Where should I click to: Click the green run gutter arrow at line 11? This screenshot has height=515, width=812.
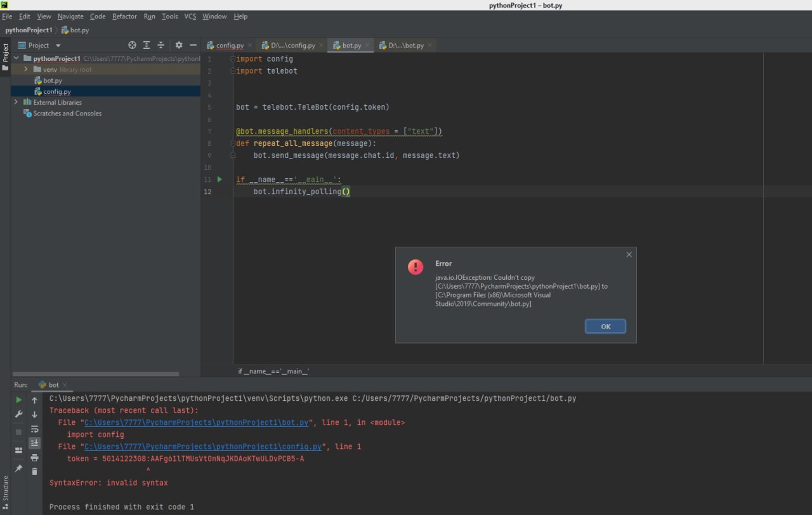tap(219, 179)
